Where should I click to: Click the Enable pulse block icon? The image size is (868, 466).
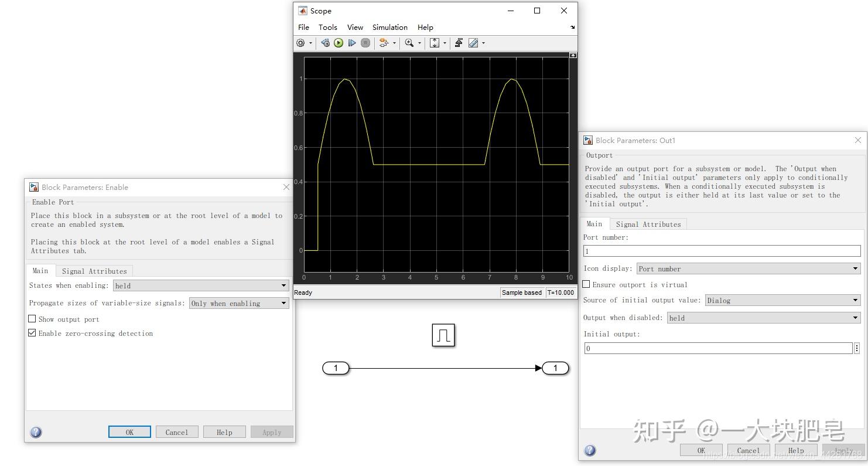pos(443,335)
